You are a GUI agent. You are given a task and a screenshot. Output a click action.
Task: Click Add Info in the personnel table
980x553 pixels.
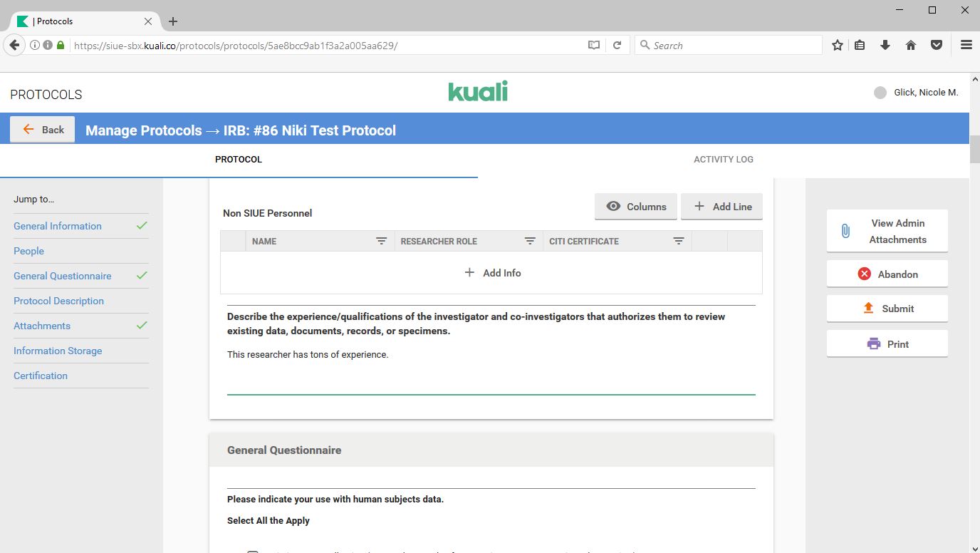[x=492, y=273]
